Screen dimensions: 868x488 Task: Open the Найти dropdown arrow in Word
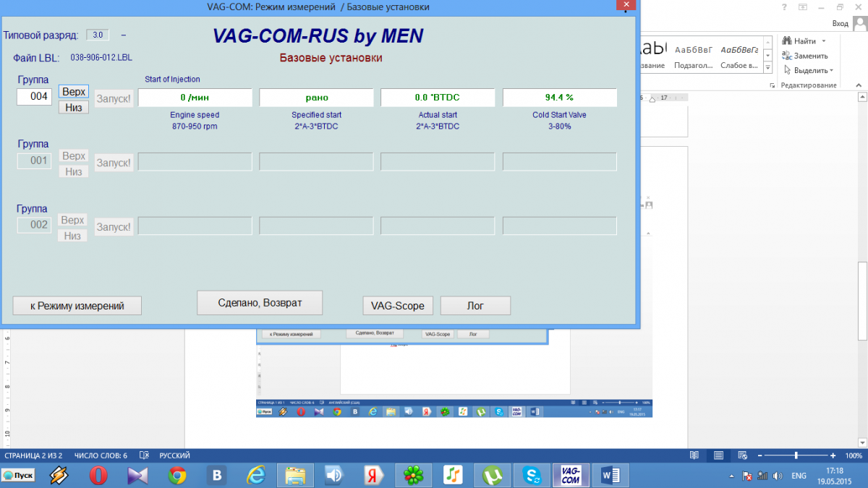click(x=824, y=41)
